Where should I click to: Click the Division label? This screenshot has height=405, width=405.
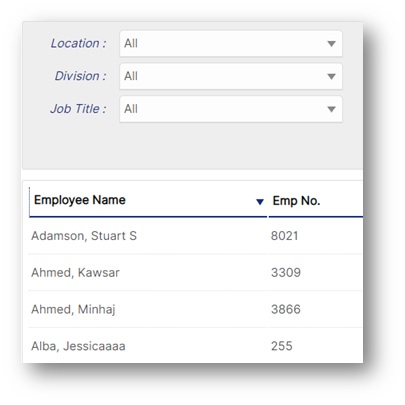80,76
